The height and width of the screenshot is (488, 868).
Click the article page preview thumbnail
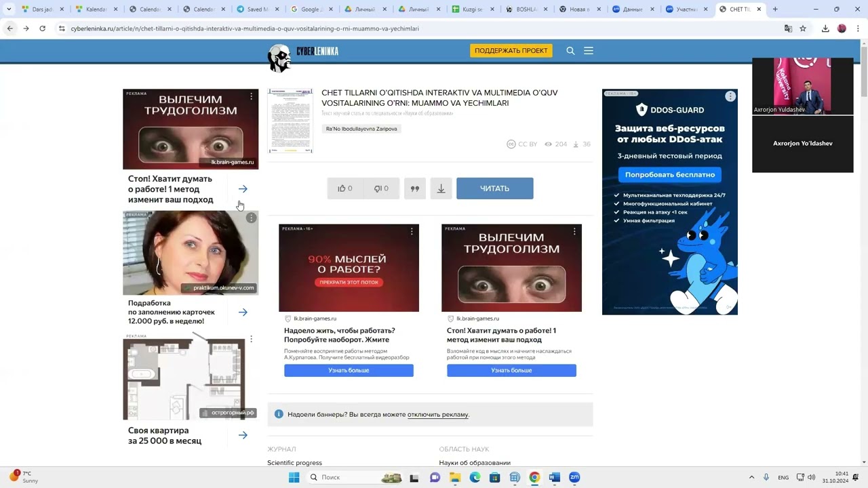[290, 121]
